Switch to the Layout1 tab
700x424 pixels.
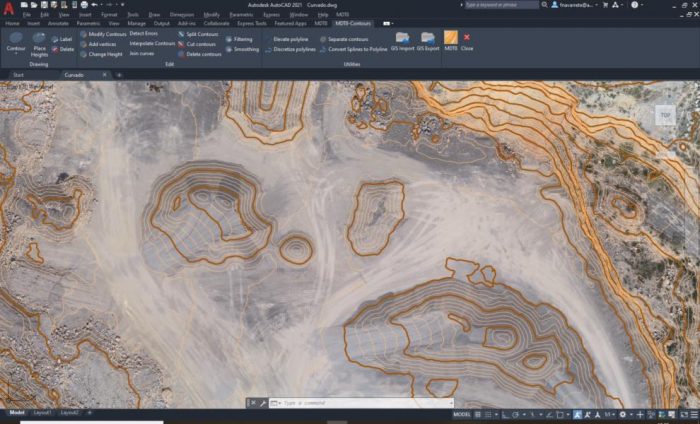tap(43, 412)
